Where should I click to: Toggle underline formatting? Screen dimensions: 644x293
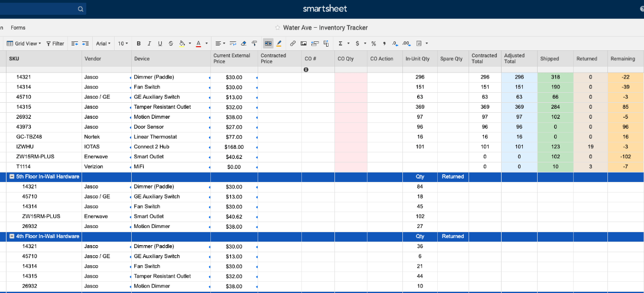click(x=160, y=43)
